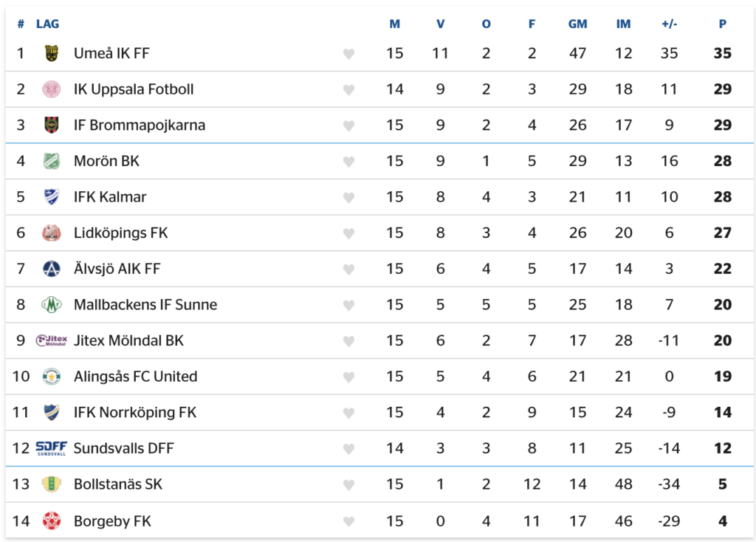Click the LAG column header
Image resolution: width=756 pixels, height=542 pixels.
[48, 24]
